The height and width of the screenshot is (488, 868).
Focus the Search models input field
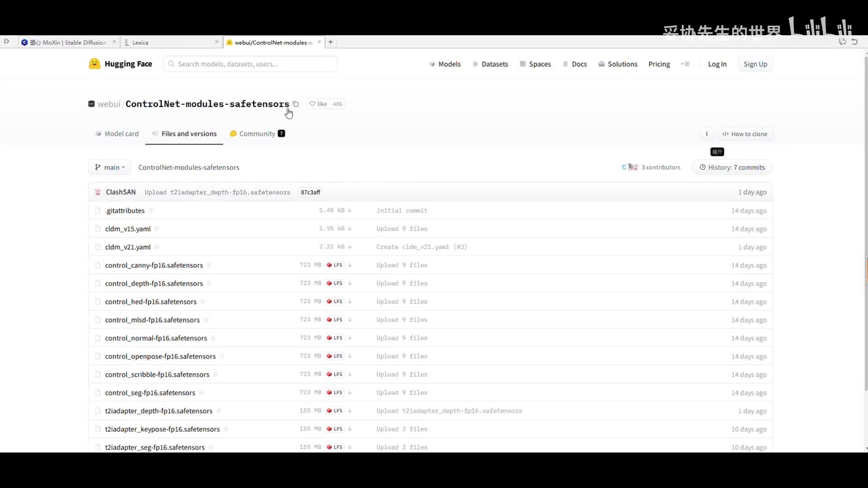[250, 64]
